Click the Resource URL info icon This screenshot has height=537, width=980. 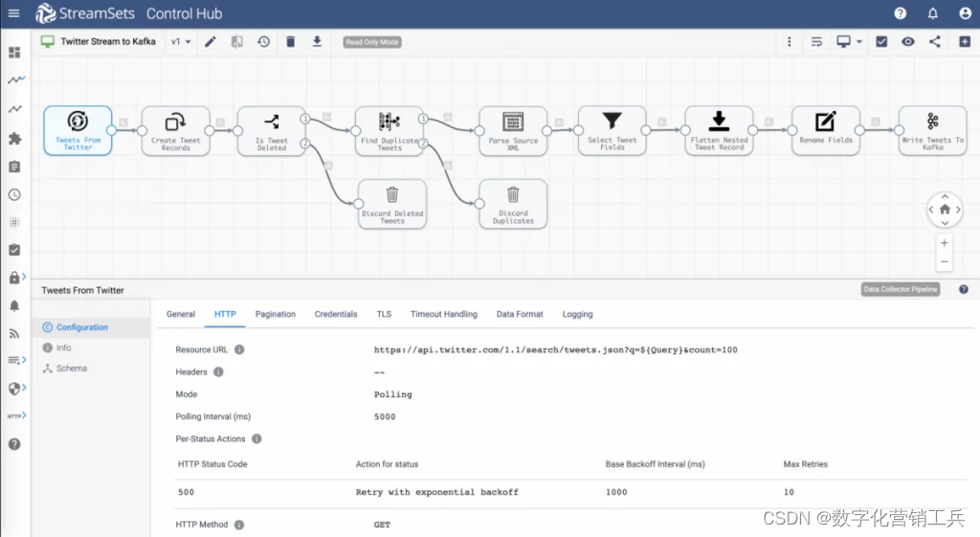pos(239,349)
